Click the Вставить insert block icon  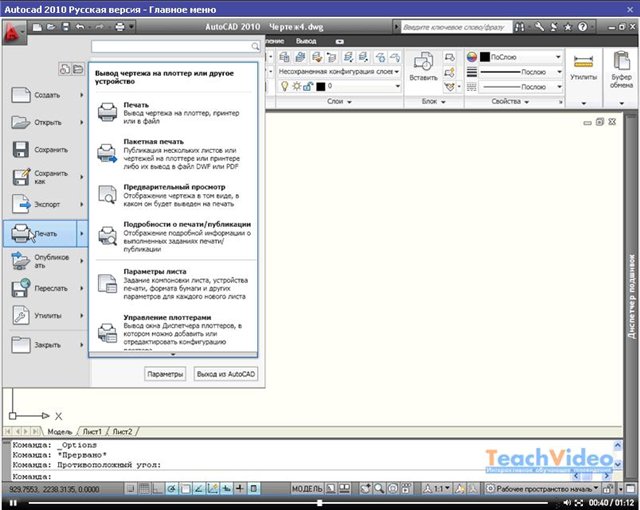423,61
